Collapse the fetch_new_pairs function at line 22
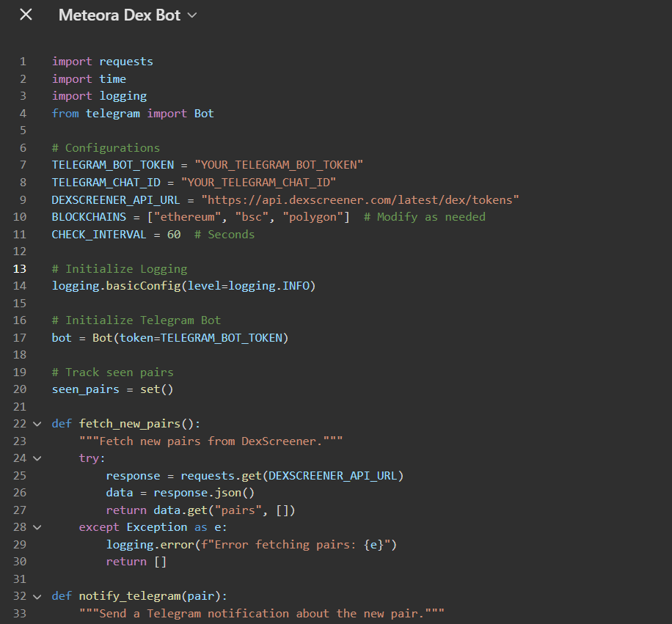The width and height of the screenshot is (672, 624). click(x=37, y=424)
